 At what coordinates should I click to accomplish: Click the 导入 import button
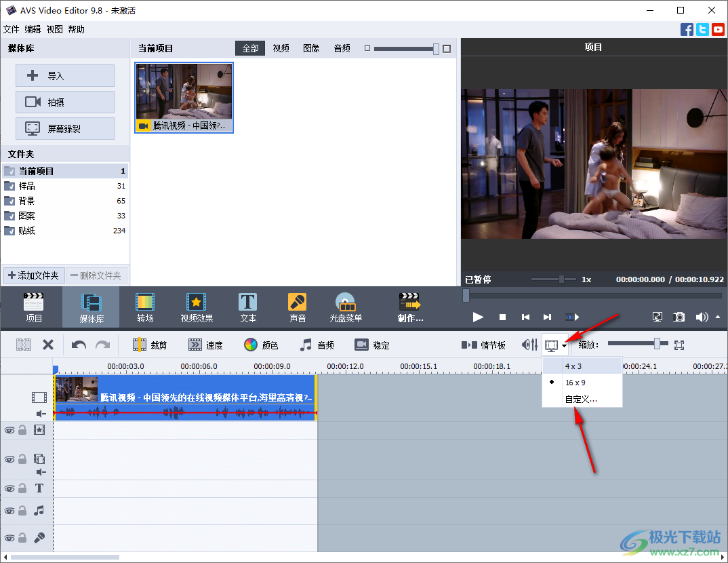(65, 75)
